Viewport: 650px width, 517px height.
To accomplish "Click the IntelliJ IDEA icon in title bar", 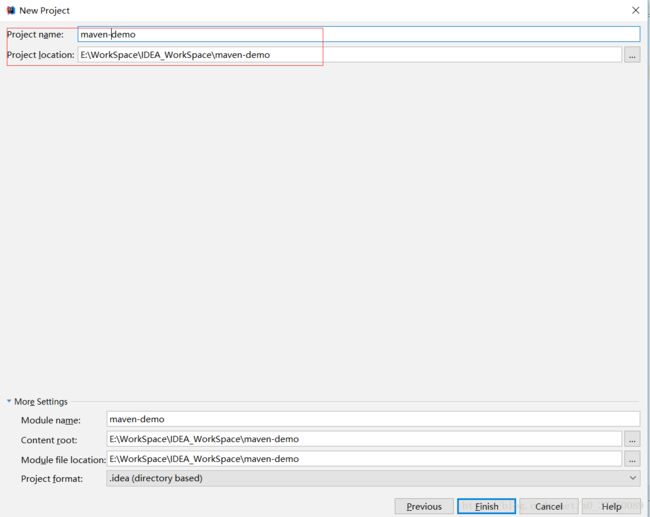I will [x=11, y=10].
